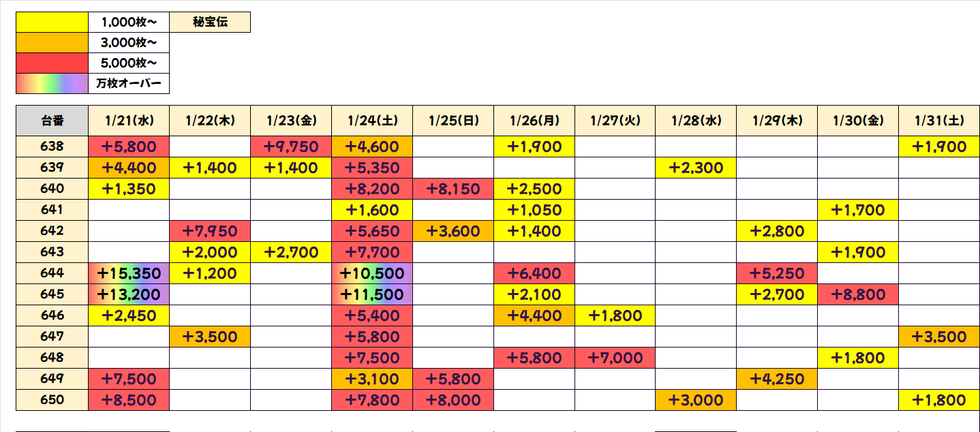Select the 1/27(火) column header
Screen dimensions: 980x432
pos(615,121)
